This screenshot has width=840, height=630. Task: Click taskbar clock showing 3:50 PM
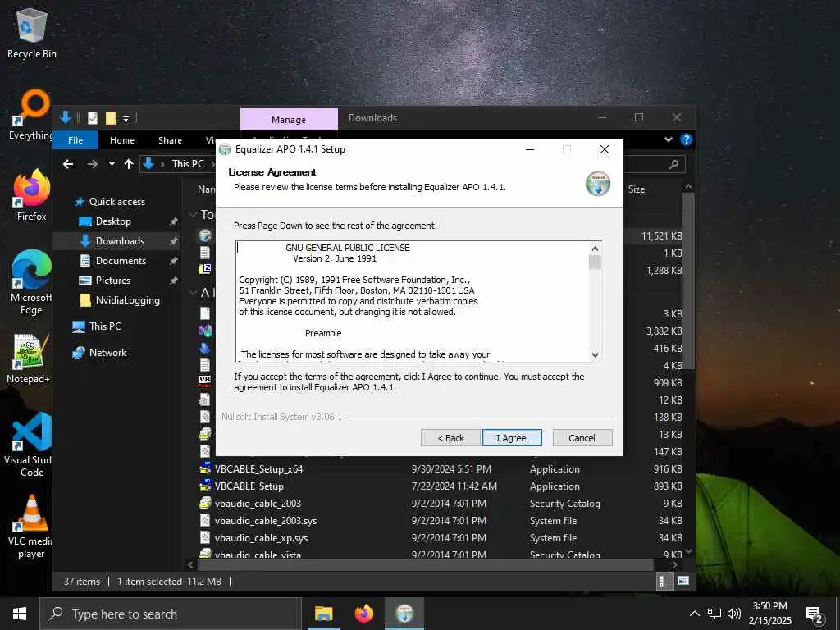coord(769,614)
